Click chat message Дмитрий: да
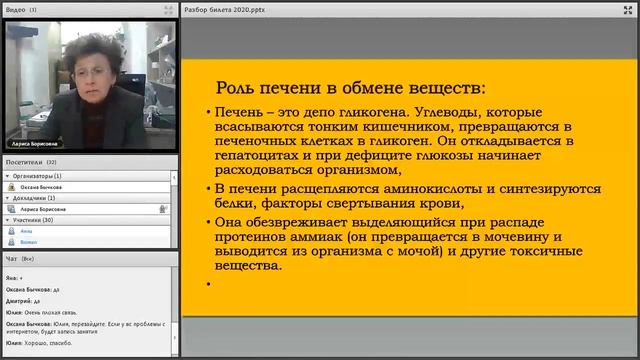This screenshot has width=640, height=360. (x=23, y=301)
